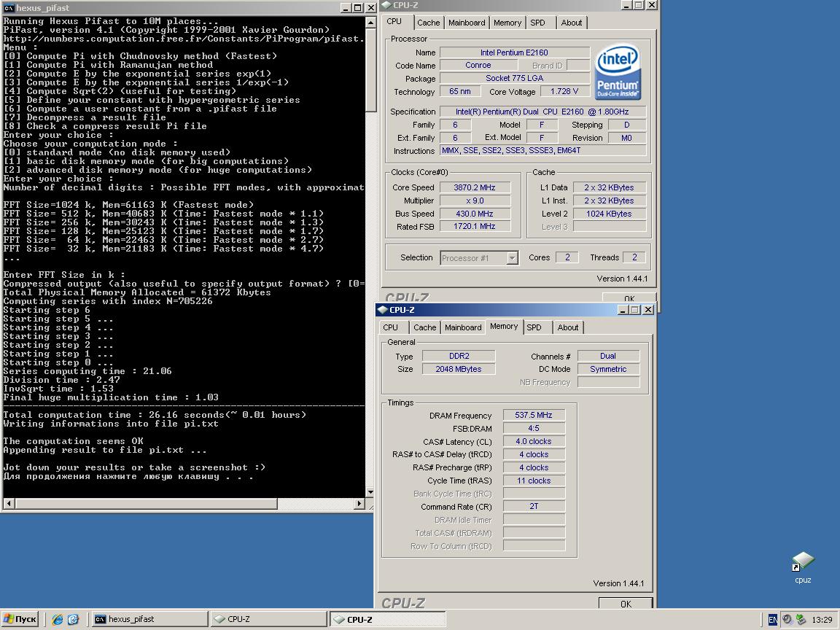Image resolution: width=840 pixels, height=630 pixels.
Task: Click the DRAM Frequency value 537.5 MHz
Action: click(x=534, y=415)
